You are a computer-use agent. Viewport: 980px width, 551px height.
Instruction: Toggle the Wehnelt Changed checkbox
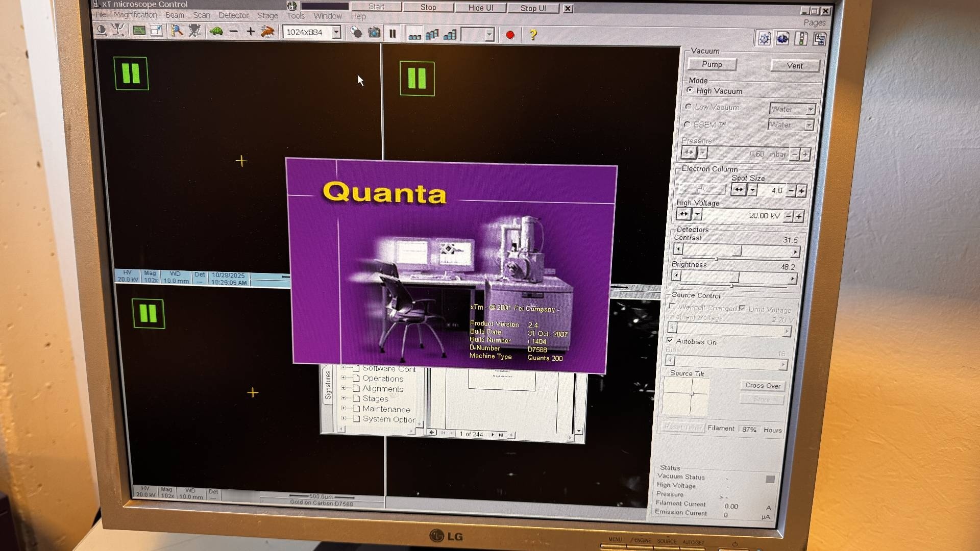tap(672, 306)
